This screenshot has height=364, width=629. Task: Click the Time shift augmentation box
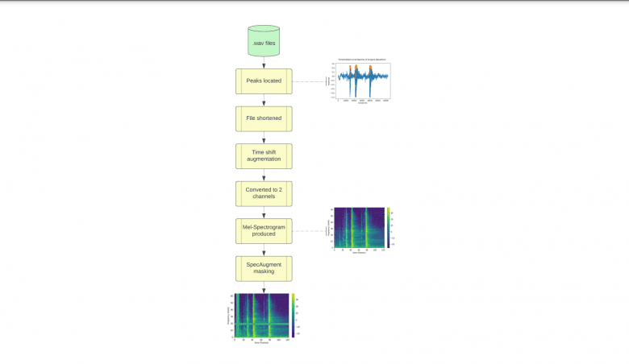click(x=264, y=155)
